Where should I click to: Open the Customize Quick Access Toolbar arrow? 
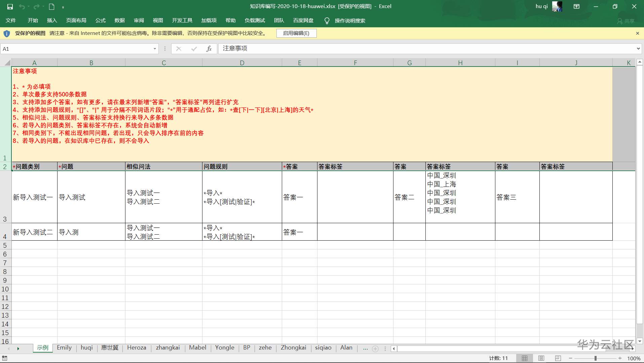click(63, 7)
